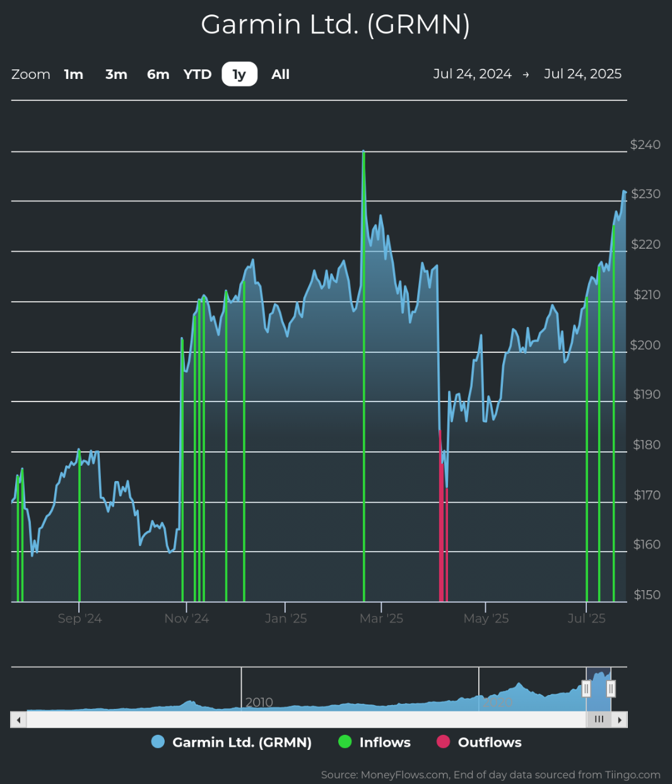Set zoom range to 6m
The image size is (672, 784).
158,74
